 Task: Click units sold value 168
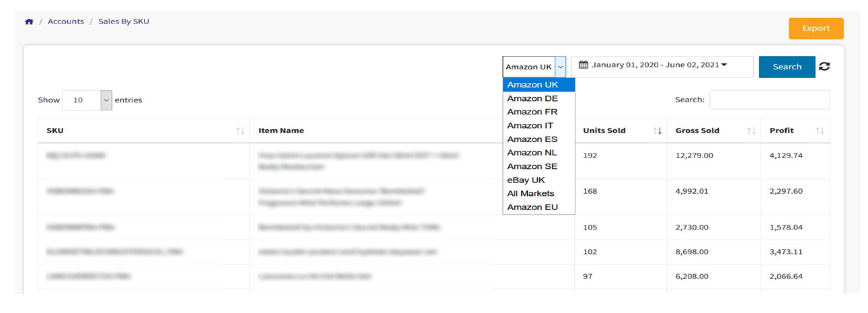590,191
